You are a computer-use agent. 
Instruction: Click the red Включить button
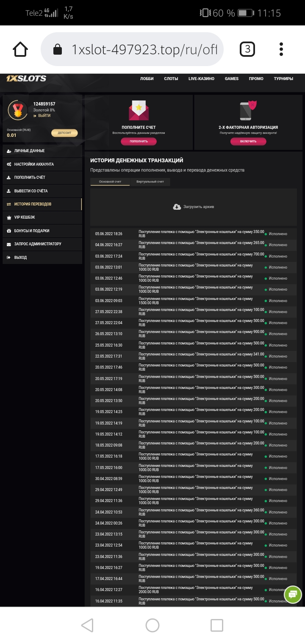point(248,141)
